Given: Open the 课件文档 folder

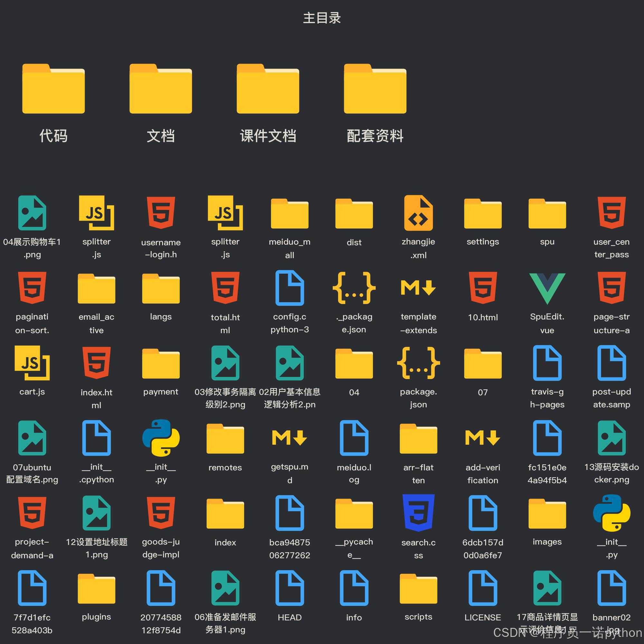Looking at the screenshot, I should tap(268, 89).
